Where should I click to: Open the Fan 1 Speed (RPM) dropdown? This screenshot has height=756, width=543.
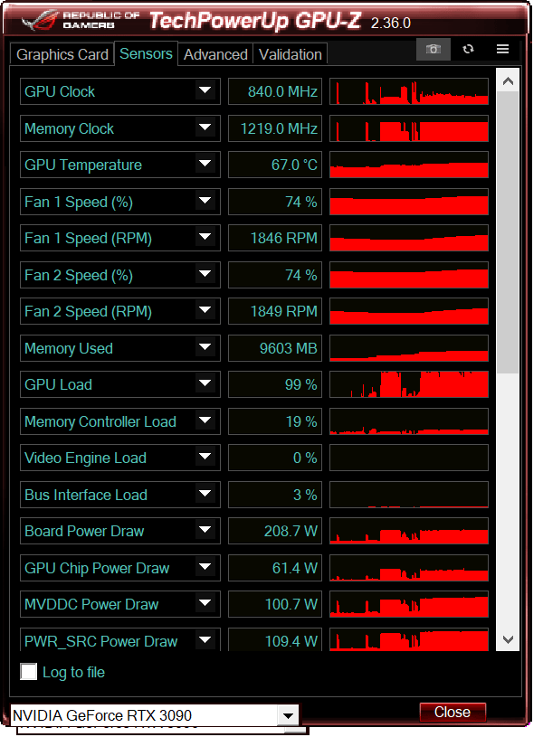205,238
